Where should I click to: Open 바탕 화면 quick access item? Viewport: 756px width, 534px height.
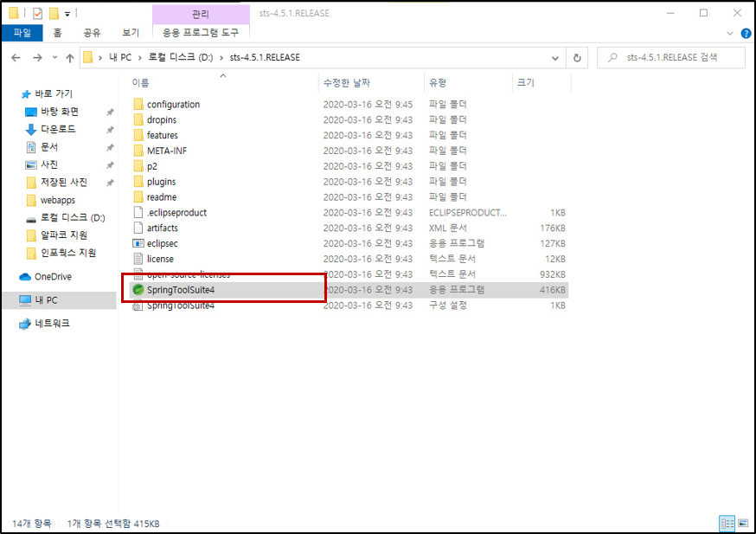click(x=52, y=112)
